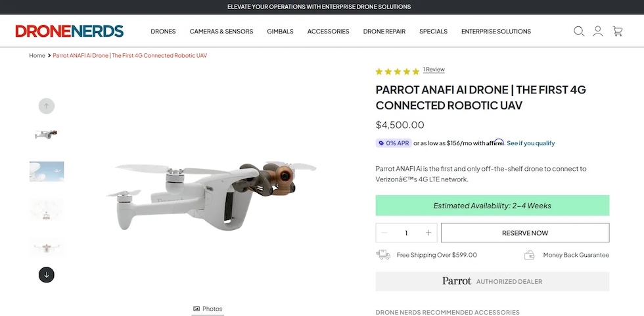Viewport: 644px width, 316px height.
Task: Open the Drones menu
Action: (x=163, y=31)
